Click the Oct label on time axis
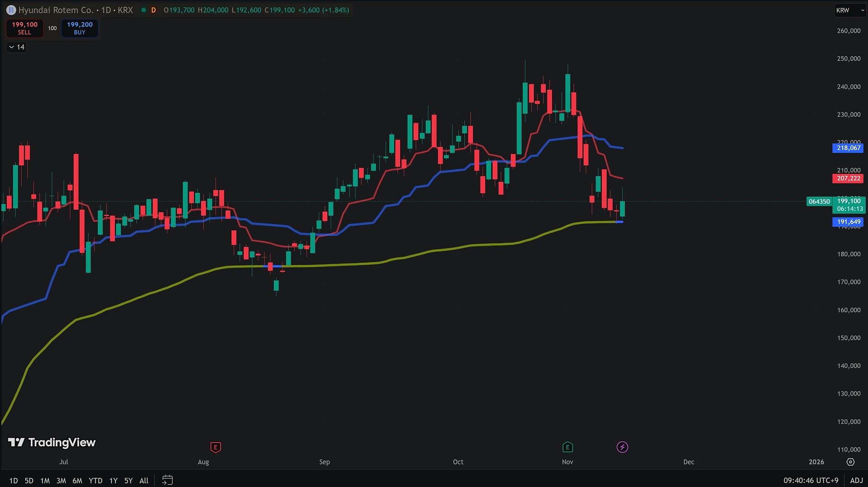868x487 pixels. tap(458, 462)
